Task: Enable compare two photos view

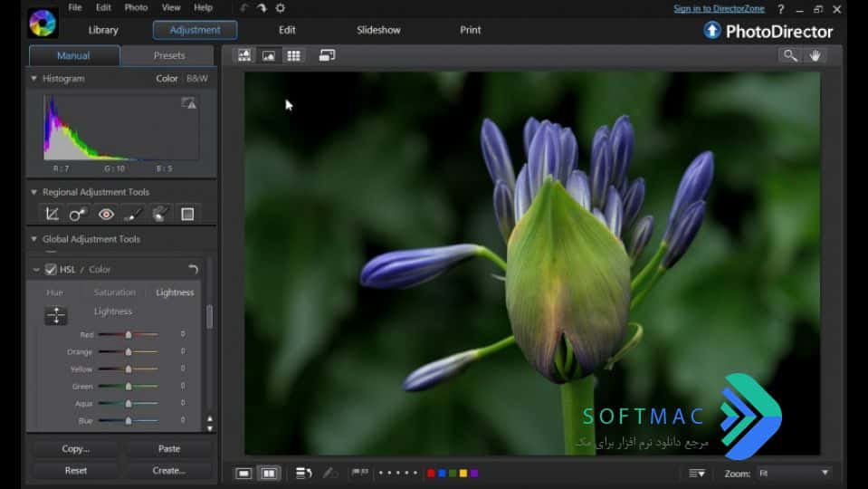Action: [269, 473]
